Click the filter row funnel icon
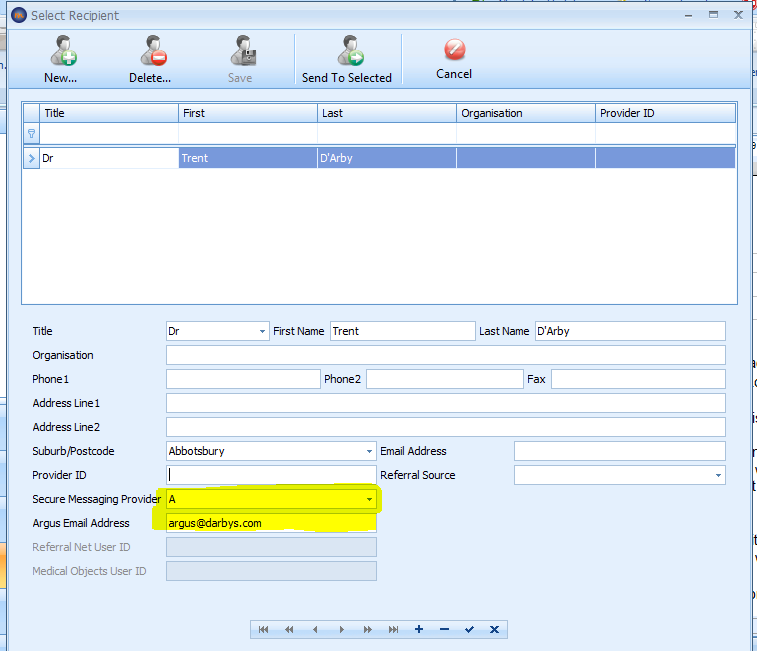 tap(31, 134)
